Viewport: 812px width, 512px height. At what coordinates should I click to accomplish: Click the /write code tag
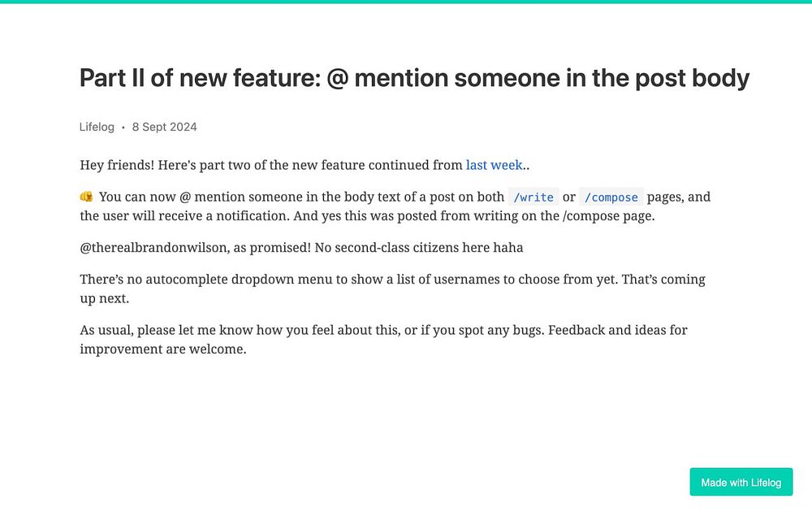point(533,197)
